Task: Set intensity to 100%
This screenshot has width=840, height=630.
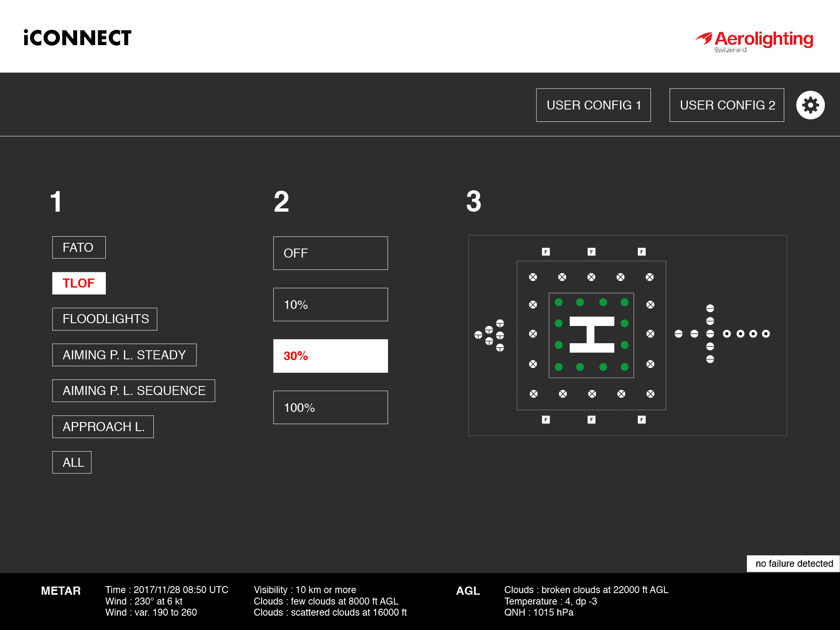Action: (x=330, y=408)
